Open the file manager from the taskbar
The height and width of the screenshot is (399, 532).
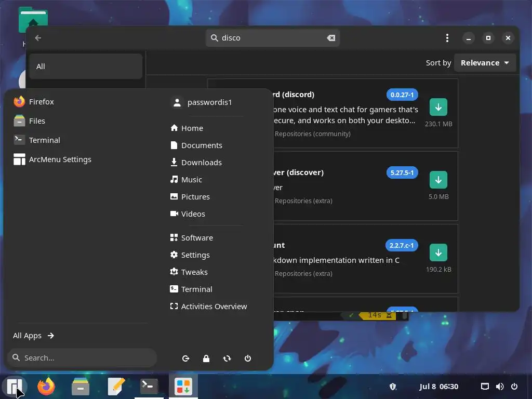click(x=81, y=387)
